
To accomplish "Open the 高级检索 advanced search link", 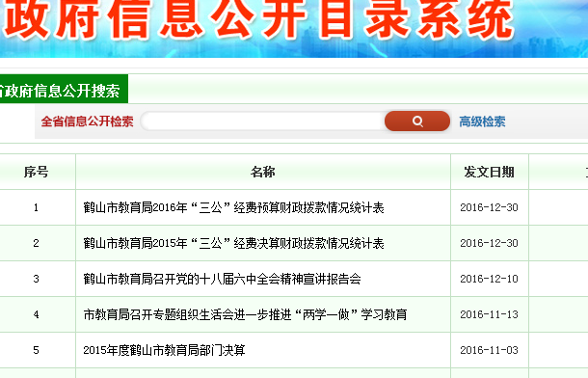I will (482, 121).
